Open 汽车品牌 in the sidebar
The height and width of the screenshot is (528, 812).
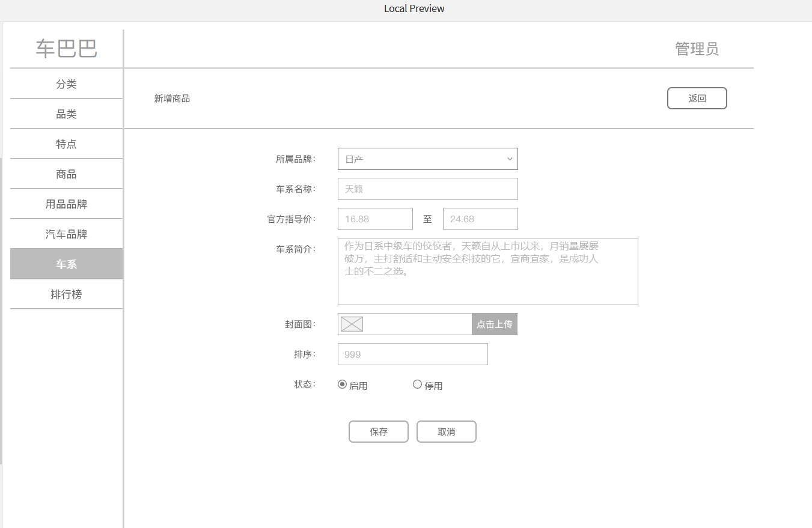66,234
